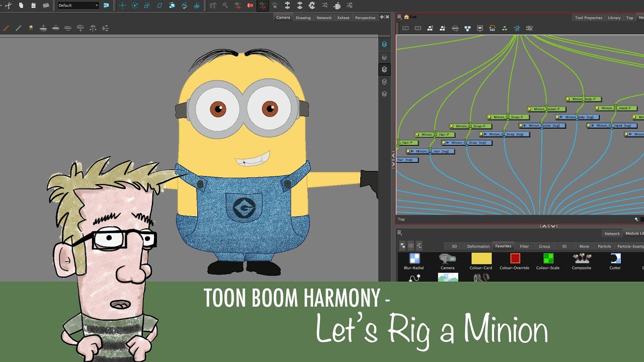The height and width of the screenshot is (362, 644).
Task: Open the Xsheet tab
Action: pyautogui.click(x=343, y=18)
